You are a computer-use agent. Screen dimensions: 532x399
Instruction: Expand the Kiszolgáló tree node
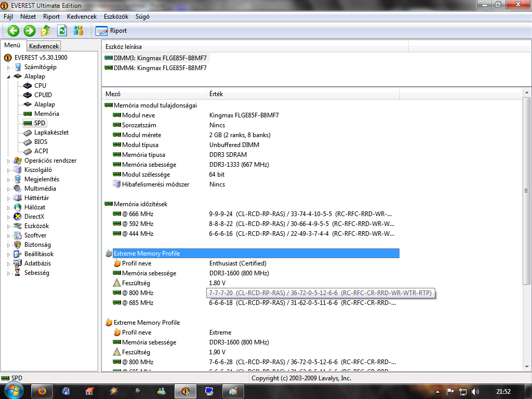coord(8,170)
